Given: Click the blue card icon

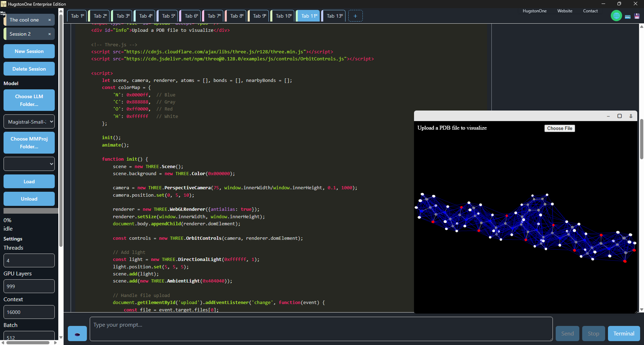Looking at the screenshot, I should click(628, 17).
